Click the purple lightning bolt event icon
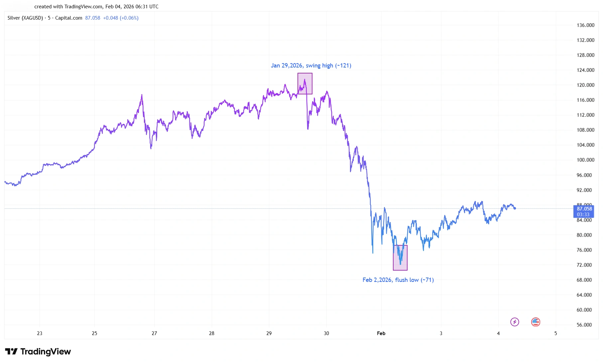Screen dimensions: 603x364 pyautogui.click(x=515, y=322)
